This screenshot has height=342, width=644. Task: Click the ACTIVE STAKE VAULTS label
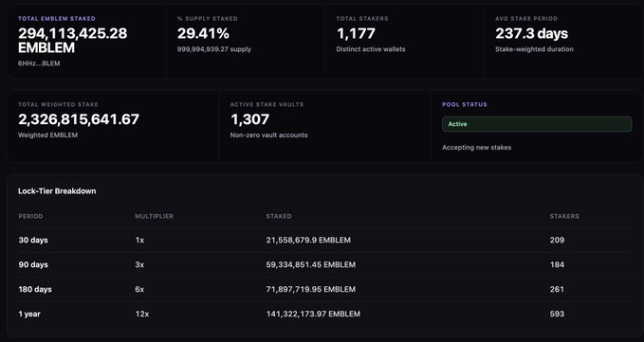pos(267,104)
